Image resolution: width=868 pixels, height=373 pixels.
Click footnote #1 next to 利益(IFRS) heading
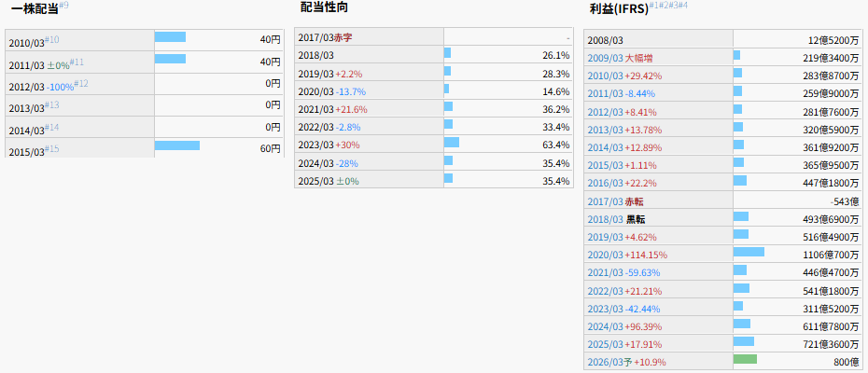(654, 6)
